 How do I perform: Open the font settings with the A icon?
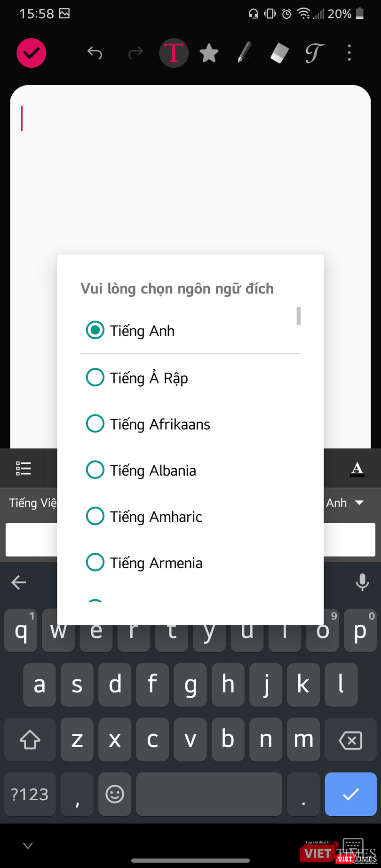pos(357,468)
